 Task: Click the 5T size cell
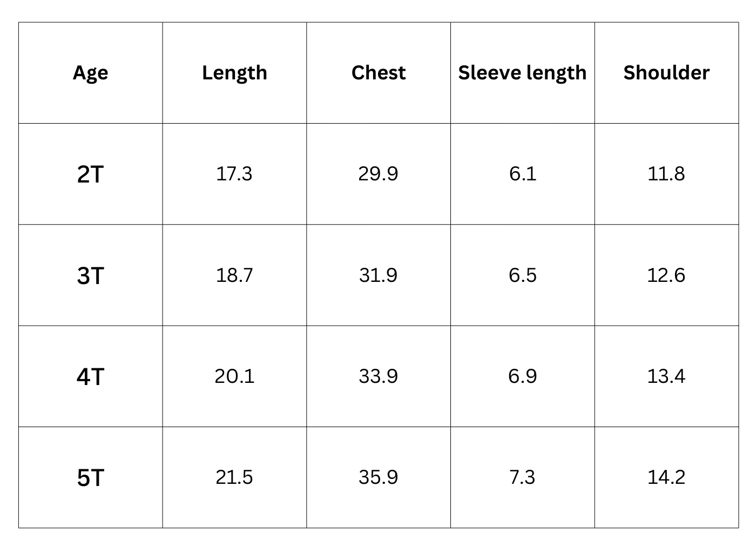(x=90, y=478)
